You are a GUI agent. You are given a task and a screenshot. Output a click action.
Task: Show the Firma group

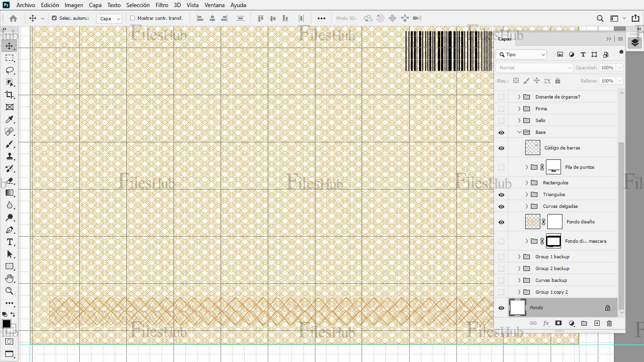click(x=501, y=109)
